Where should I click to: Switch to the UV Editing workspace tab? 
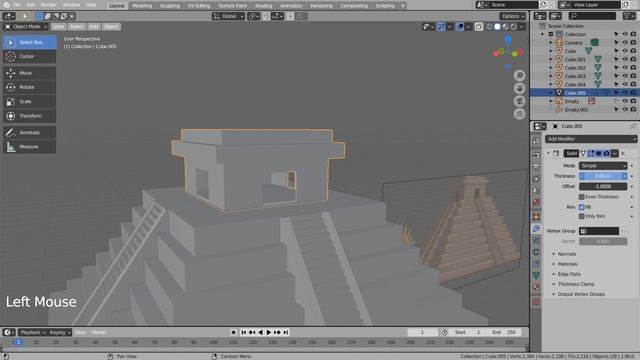pyautogui.click(x=199, y=6)
